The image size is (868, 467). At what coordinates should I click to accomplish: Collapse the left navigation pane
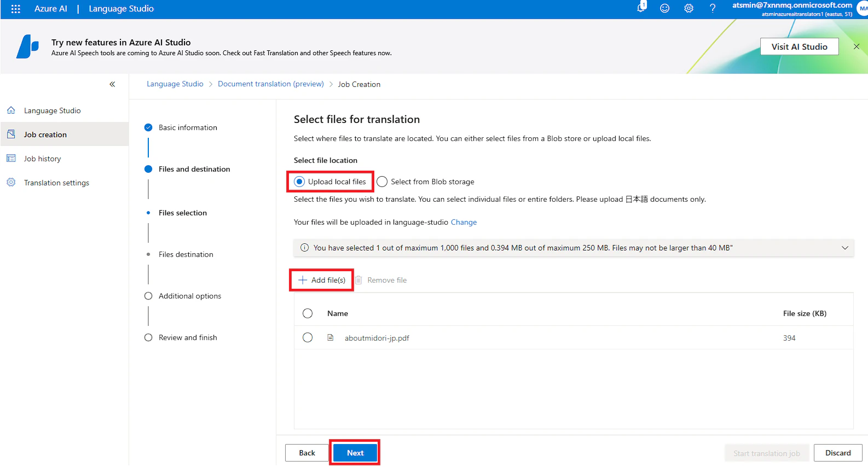(x=112, y=84)
